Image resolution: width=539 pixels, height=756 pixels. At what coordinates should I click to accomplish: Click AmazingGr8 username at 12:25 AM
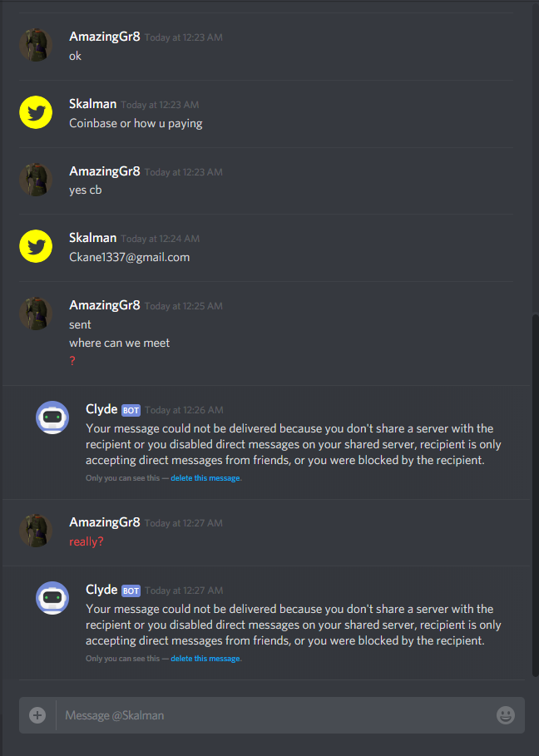105,305
